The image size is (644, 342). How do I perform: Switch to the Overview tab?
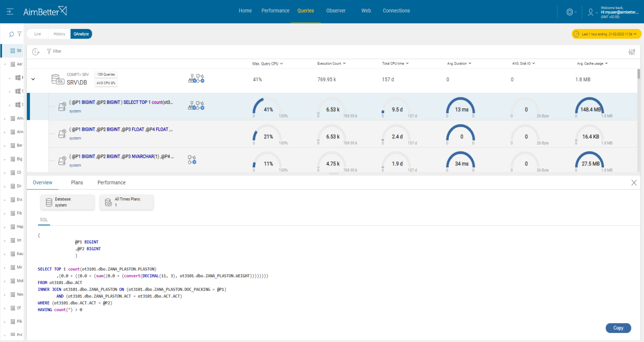[x=43, y=183]
